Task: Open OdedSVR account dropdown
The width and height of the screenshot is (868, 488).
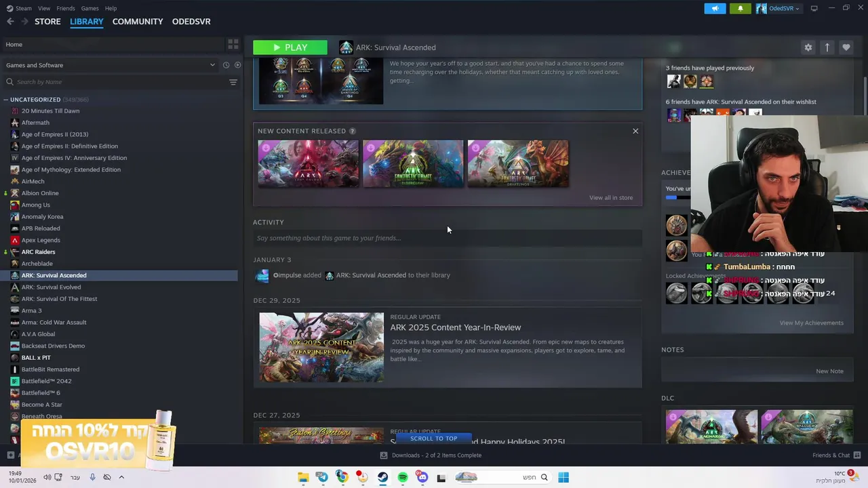Action: click(778, 8)
